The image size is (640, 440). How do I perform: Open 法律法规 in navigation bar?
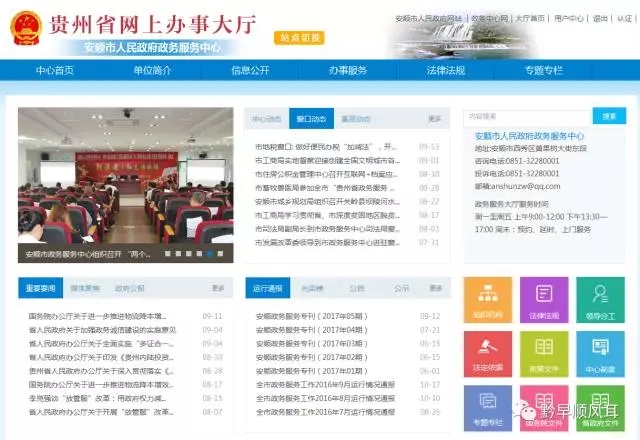click(446, 70)
